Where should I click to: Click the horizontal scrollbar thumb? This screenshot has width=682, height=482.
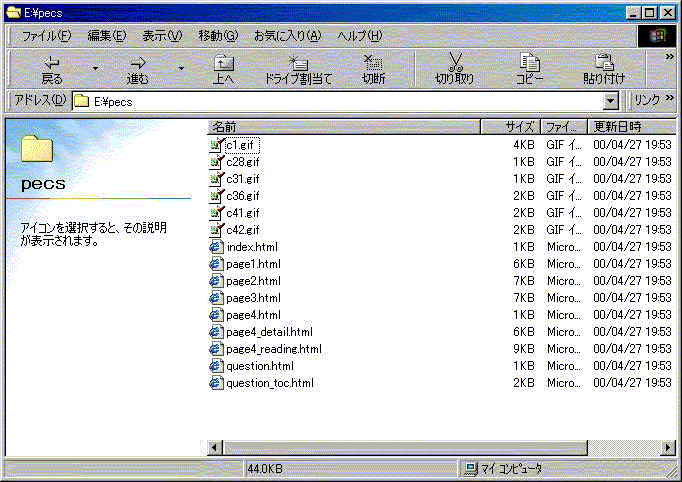click(405, 447)
